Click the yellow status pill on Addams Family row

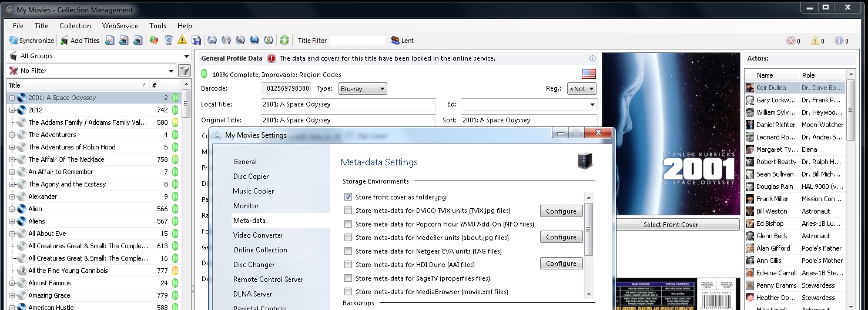click(x=175, y=122)
